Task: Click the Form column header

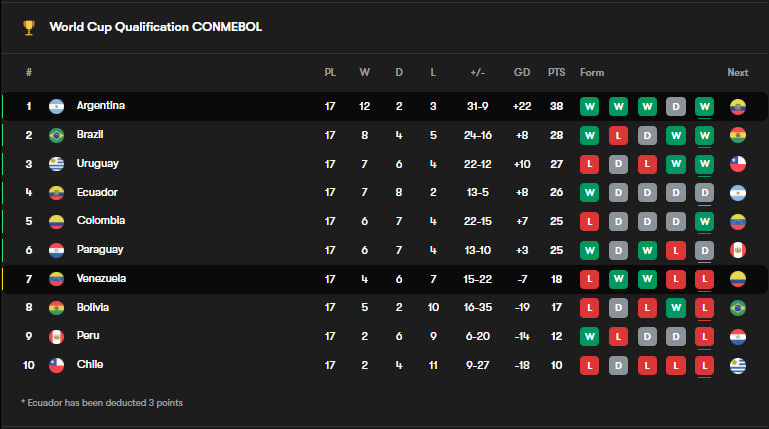Action: point(592,73)
